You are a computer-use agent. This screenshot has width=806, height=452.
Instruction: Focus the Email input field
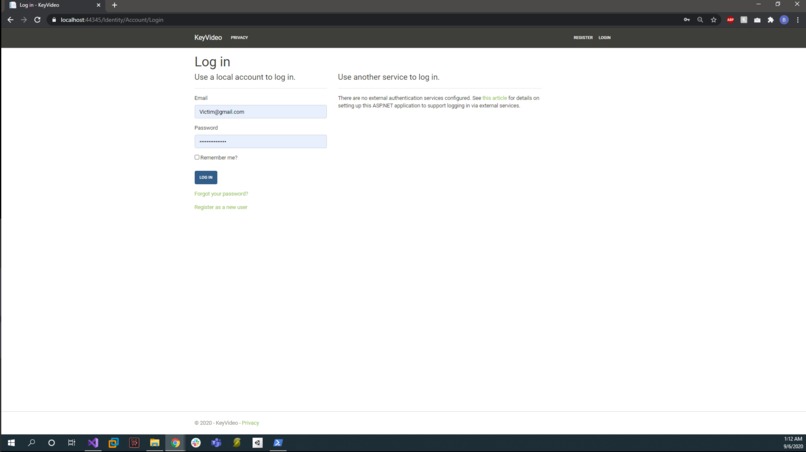[260, 112]
